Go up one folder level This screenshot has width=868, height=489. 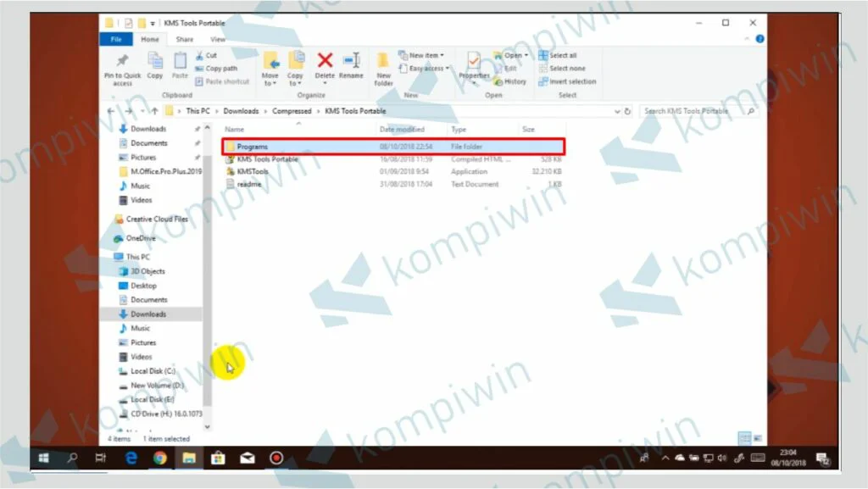click(x=155, y=111)
